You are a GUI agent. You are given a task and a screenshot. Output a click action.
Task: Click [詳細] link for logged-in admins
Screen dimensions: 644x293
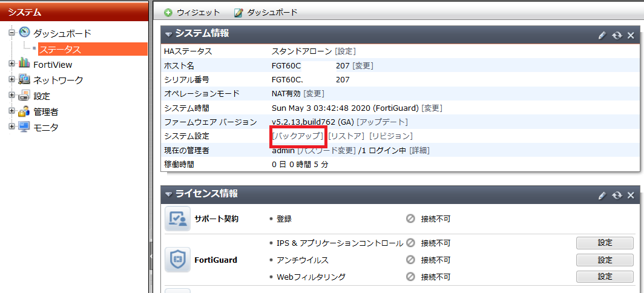(x=419, y=150)
